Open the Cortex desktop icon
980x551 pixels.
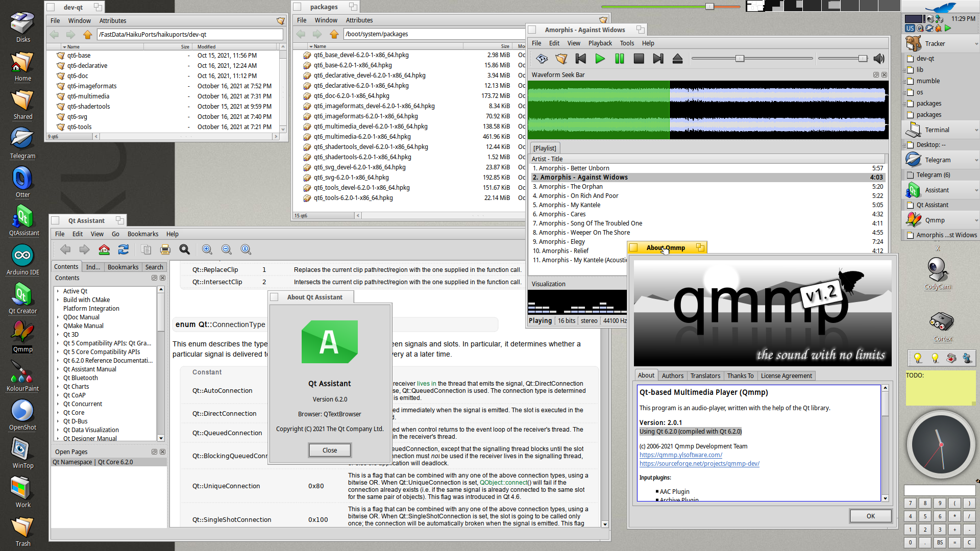coord(942,327)
